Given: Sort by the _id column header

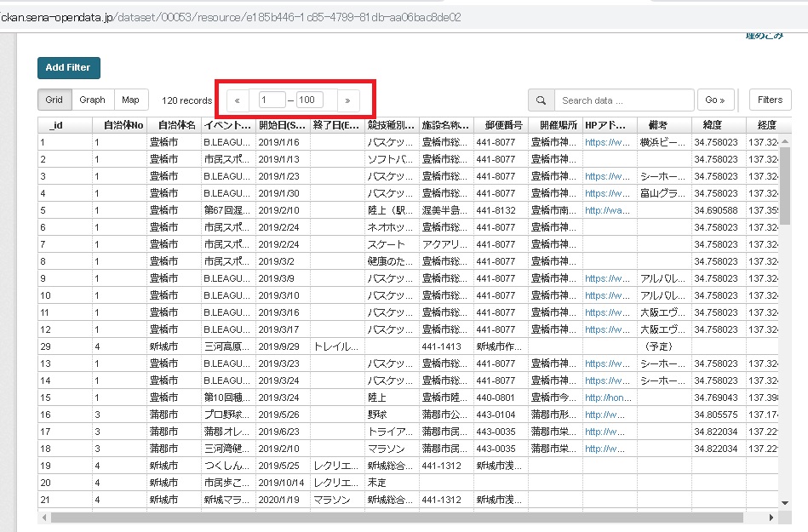Looking at the screenshot, I should (64, 125).
